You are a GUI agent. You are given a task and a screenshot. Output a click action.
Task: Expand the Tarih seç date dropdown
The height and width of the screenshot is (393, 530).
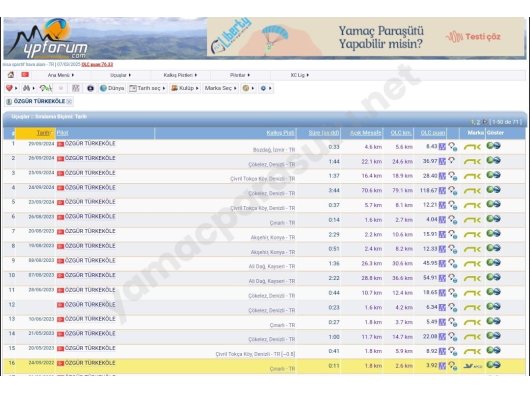(148, 88)
